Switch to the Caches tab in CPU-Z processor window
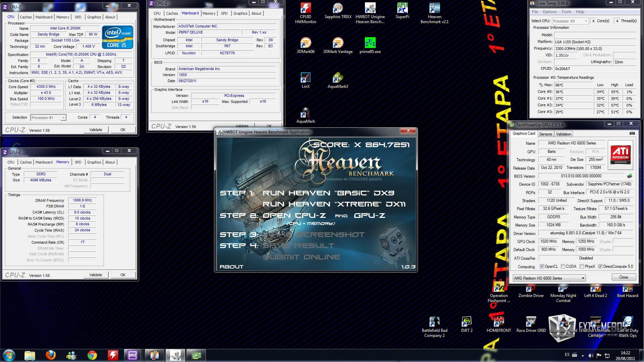Screen dimensions: 644x362 tap(25, 17)
